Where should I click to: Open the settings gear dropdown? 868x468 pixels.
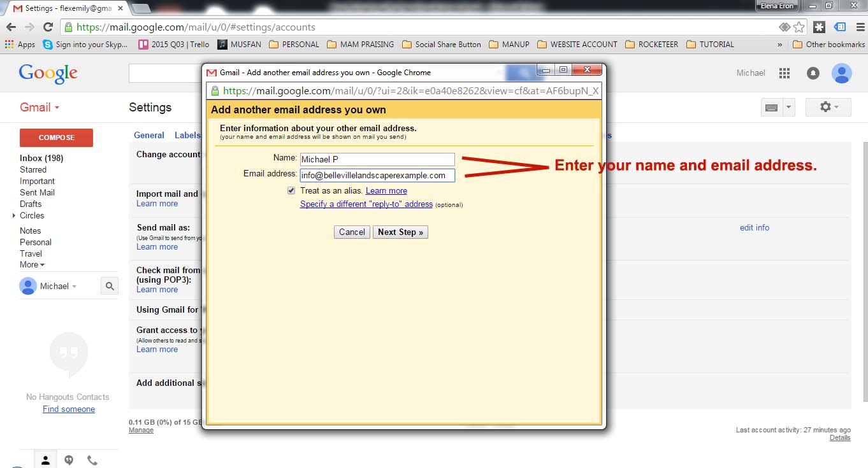point(828,107)
